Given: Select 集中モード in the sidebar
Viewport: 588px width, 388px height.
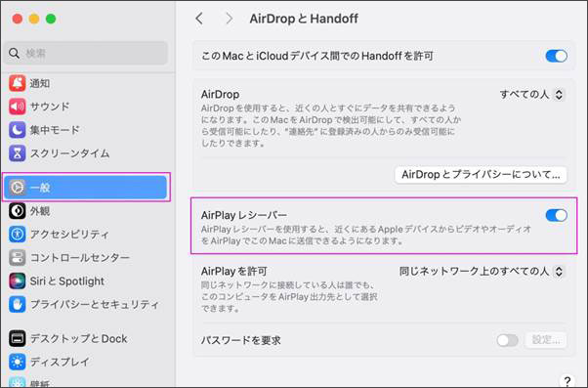Looking at the screenshot, I should pos(86,130).
